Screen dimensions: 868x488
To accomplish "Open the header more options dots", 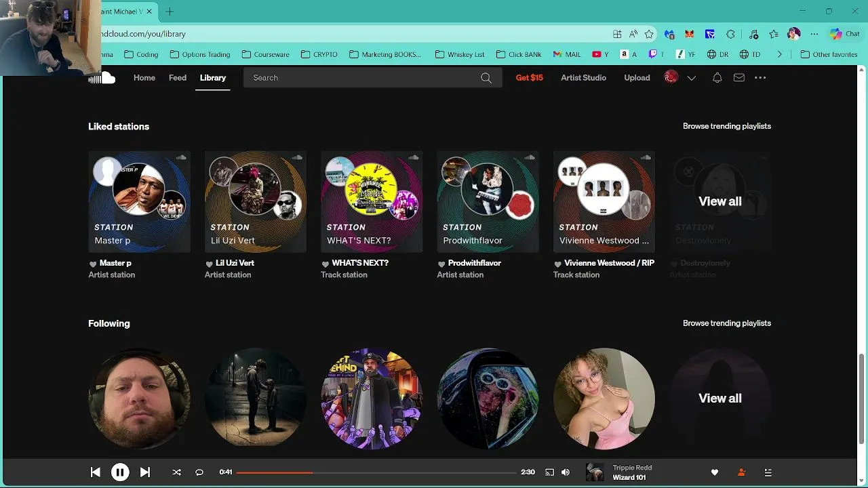I will pyautogui.click(x=760, y=78).
